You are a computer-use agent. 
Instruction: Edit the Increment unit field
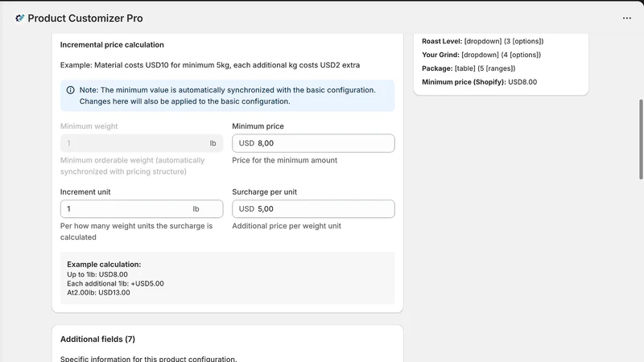[142, 209]
